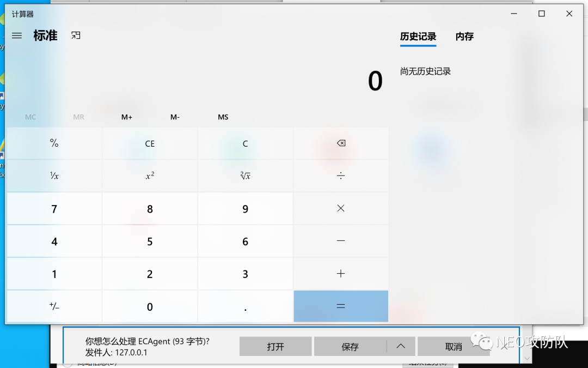Click the digit 9 key
The image size is (588, 368).
(245, 208)
